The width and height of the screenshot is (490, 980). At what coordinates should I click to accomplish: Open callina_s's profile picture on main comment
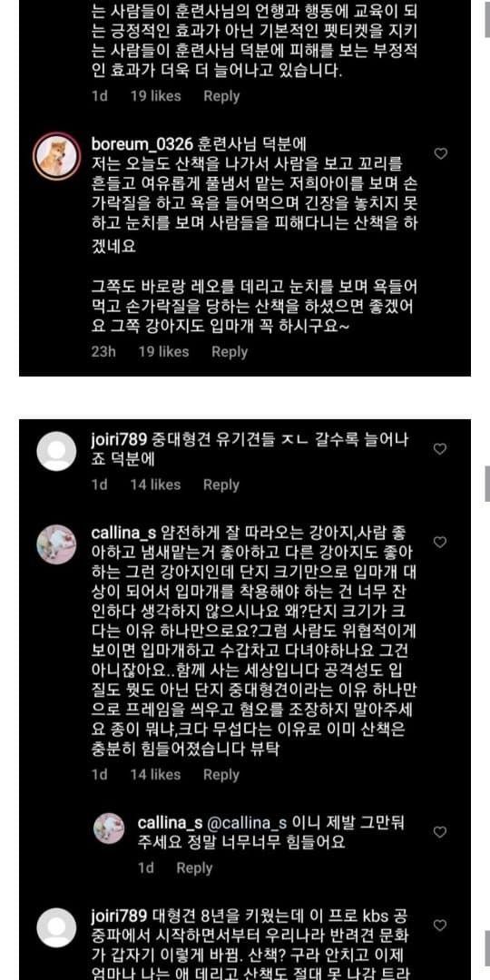coord(56,544)
